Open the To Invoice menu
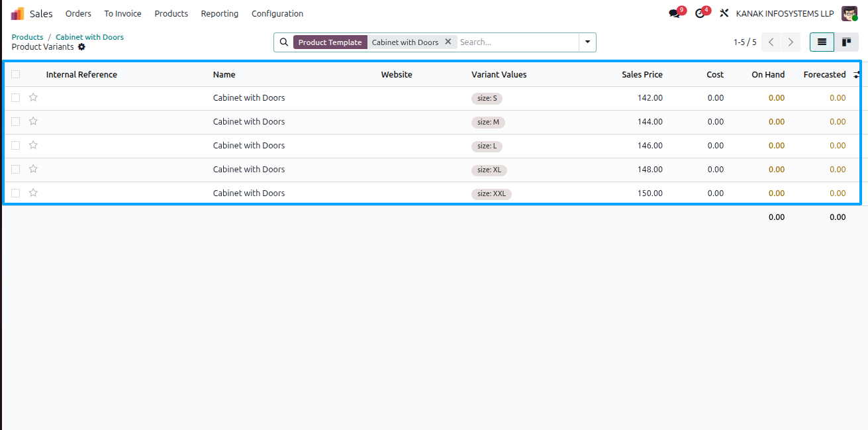 point(122,13)
